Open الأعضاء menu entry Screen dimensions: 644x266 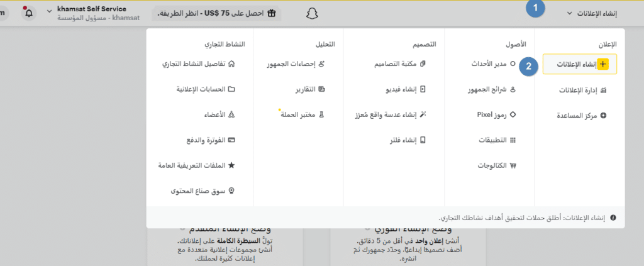point(219,115)
